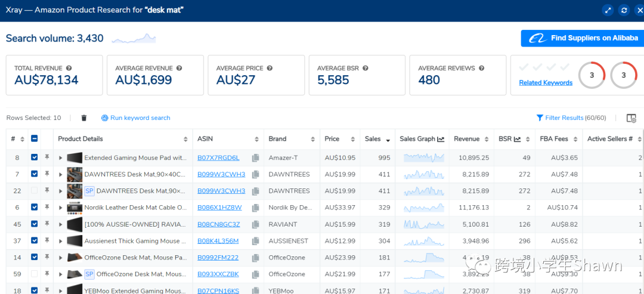Uncheck row 14 OfficeOzone Desk Mat
Screen dimensions: 644x294
[x=35, y=257]
